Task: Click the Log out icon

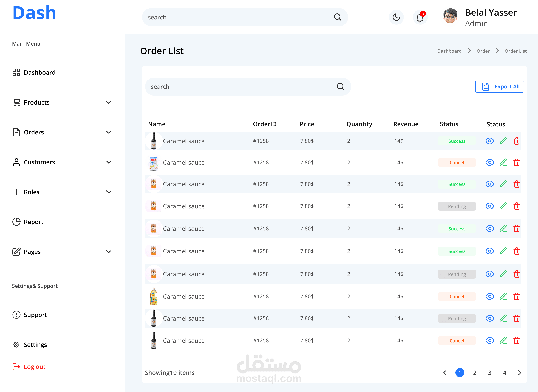Action: (16, 367)
